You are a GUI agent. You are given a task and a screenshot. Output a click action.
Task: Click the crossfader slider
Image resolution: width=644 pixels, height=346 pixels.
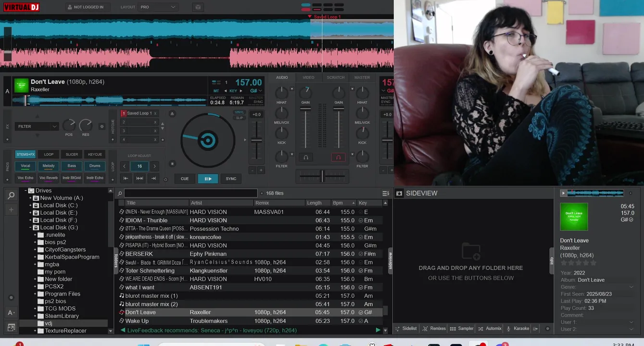pyautogui.click(x=322, y=176)
